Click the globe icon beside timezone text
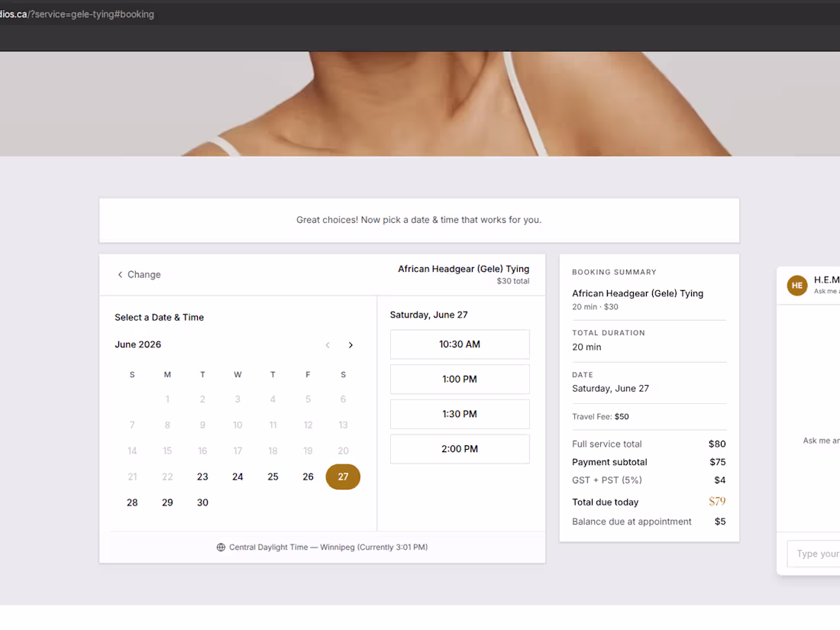Image resolution: width=840 pixels, height=630 pixels. point(221,547)
